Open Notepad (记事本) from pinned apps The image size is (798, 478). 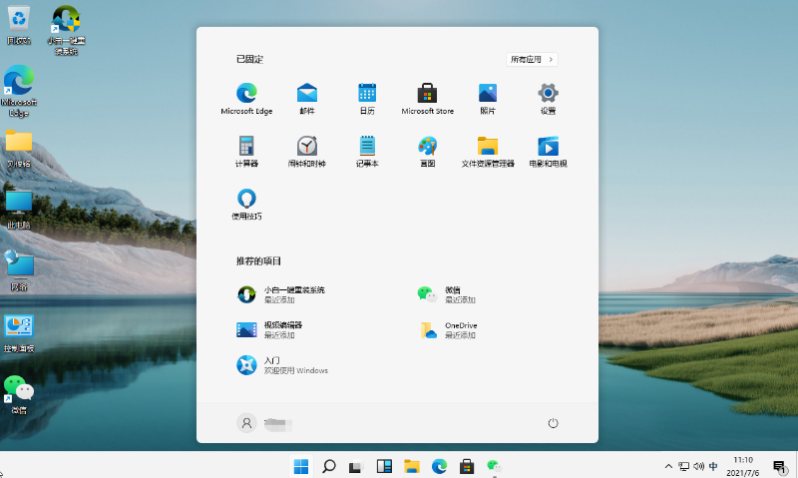click(367, 151)
